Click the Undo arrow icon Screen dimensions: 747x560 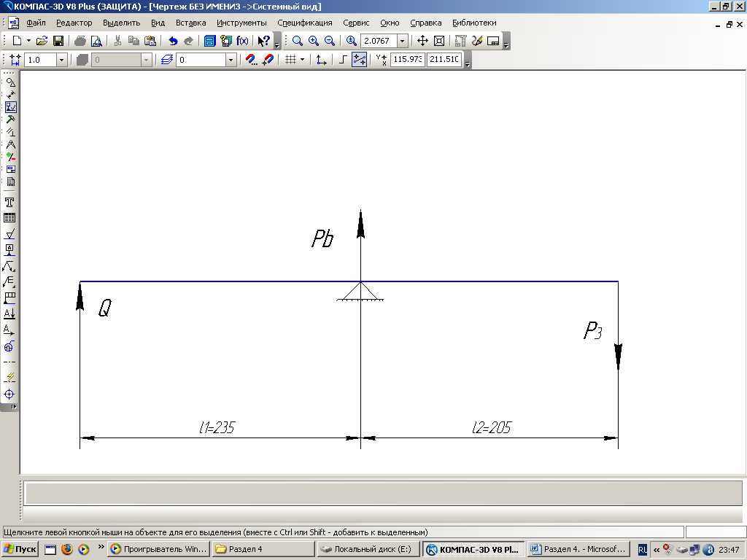coord(173,41)
